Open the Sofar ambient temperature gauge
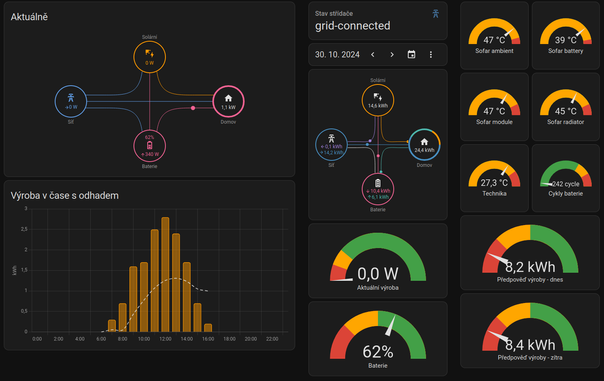Image resolution: width=604 pixels, height=381 pixels. pyautogui.click(x=494, y=35)
